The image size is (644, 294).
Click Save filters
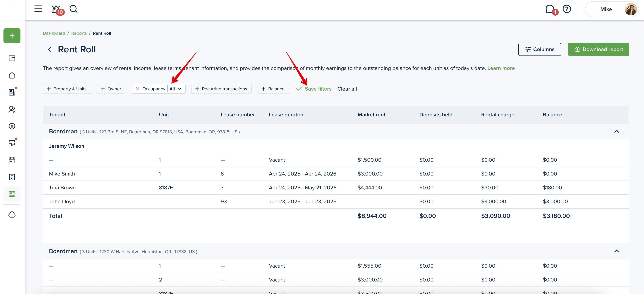314,89
